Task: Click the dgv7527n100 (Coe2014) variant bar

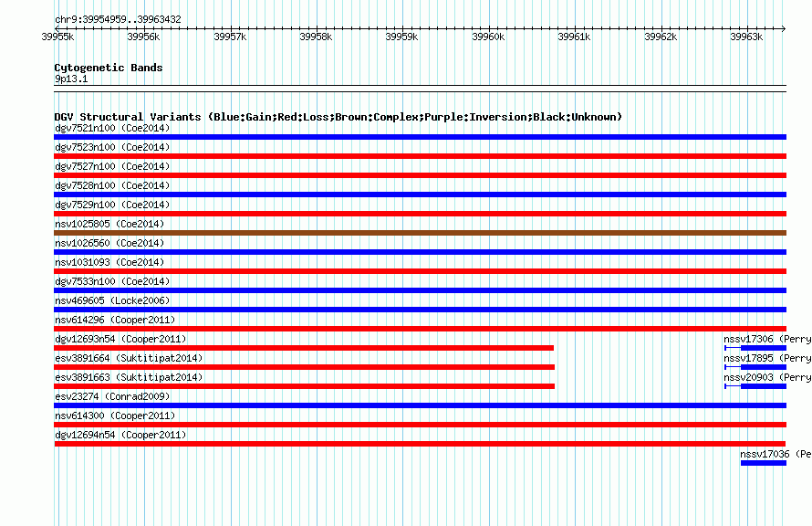Action: pyautogui.click(x=420, y=175)
